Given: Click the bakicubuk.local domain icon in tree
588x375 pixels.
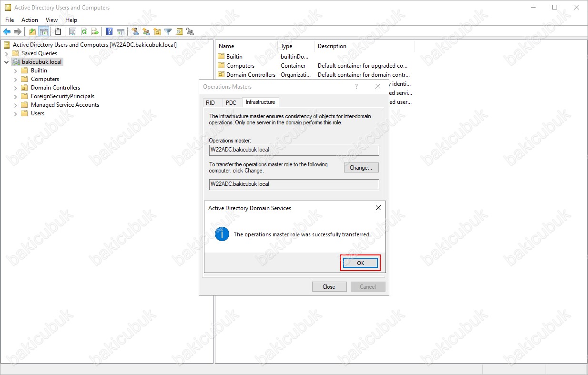Looking at the screenshot, I should click(16, 62).
